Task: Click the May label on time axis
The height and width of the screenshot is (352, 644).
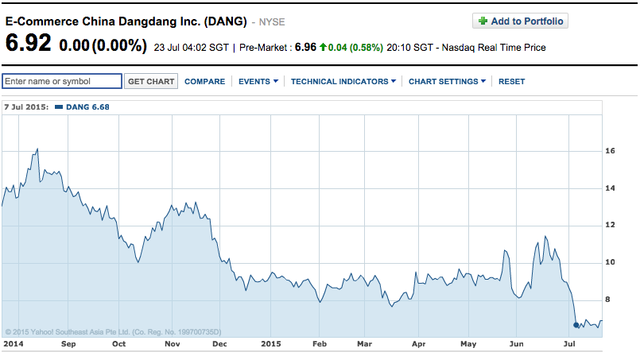Action: pyautogui.click(x=468, y=344)
